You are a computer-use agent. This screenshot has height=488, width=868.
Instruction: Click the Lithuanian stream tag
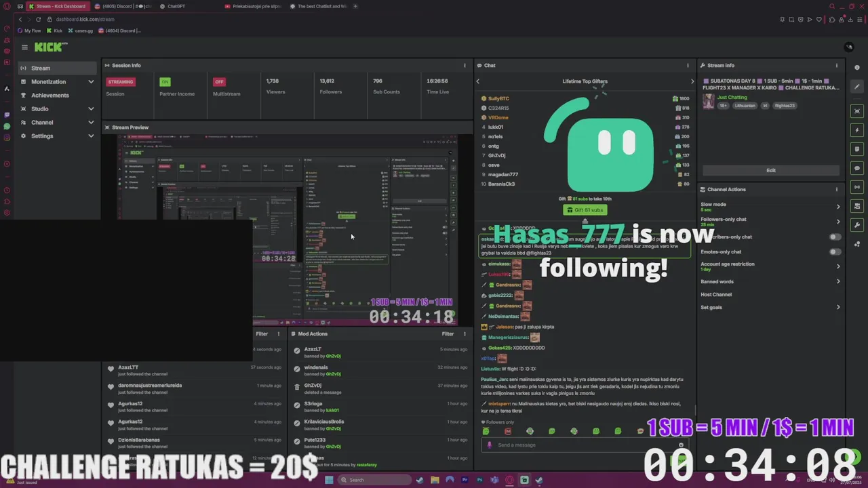[x=745, y=106]
